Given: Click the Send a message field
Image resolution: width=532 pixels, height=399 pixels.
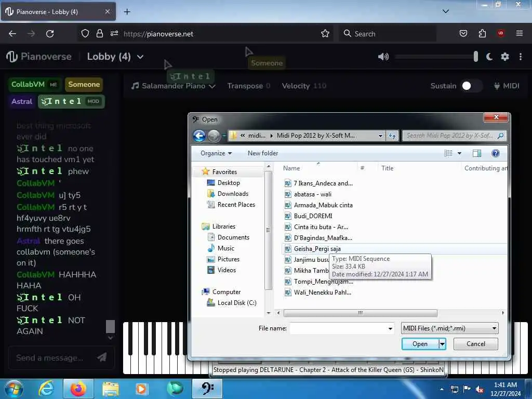Looking at the screenshot, I should point(50,357).
